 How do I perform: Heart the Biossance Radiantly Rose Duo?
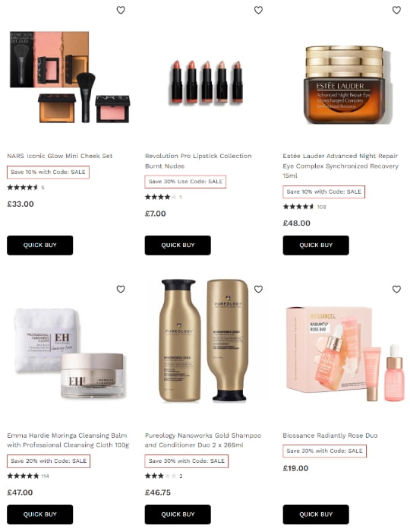pos(396,289)
